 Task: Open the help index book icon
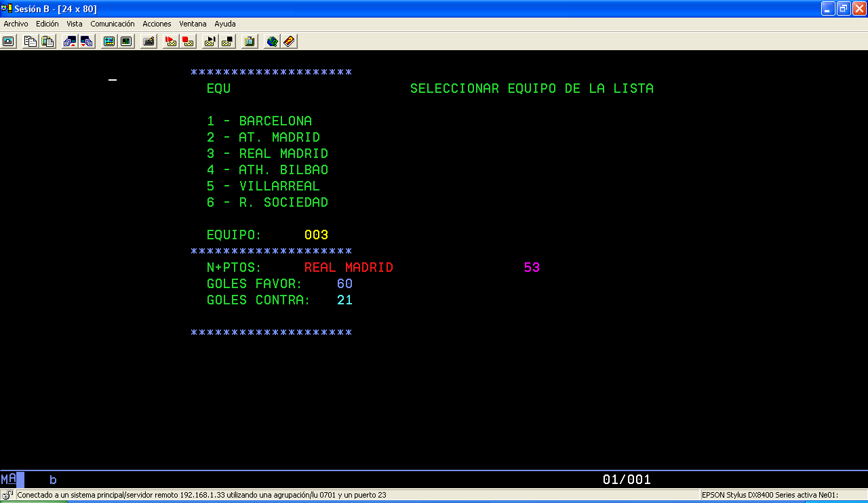288,41
